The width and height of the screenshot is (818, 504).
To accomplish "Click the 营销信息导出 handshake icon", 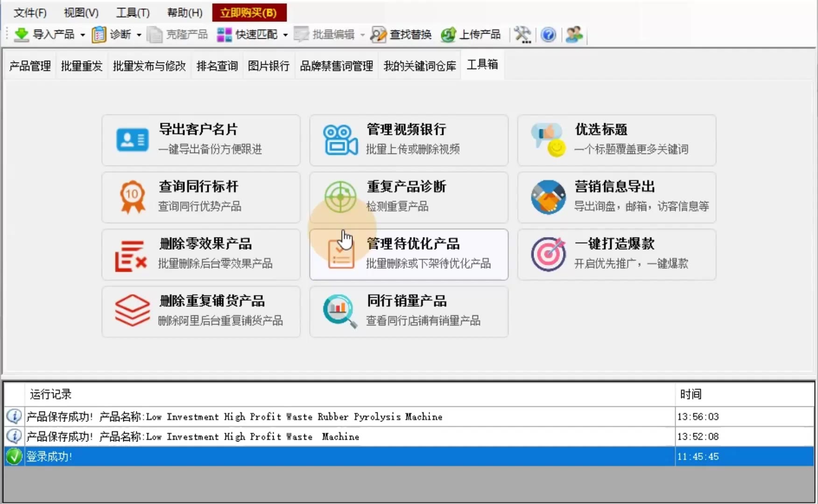I will click(x=548, y=197).
